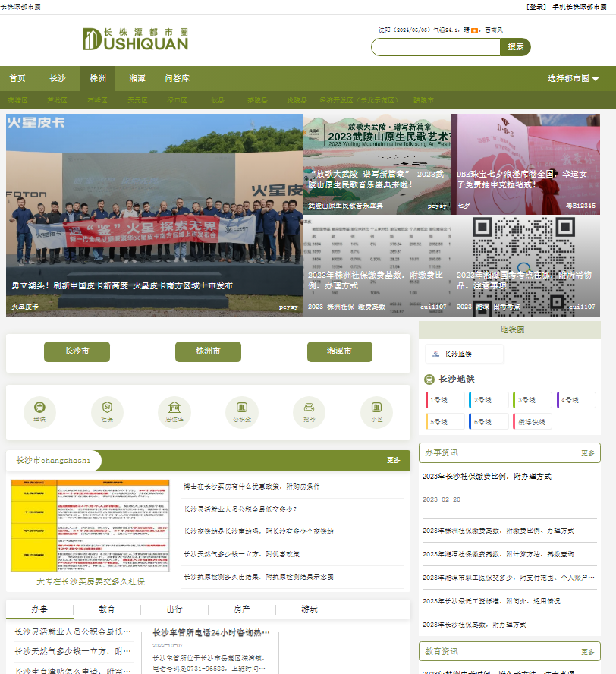The width and height of the screenshot is (616, 674).
Task: Click the 搜索 search button
Action: (515, 47)
